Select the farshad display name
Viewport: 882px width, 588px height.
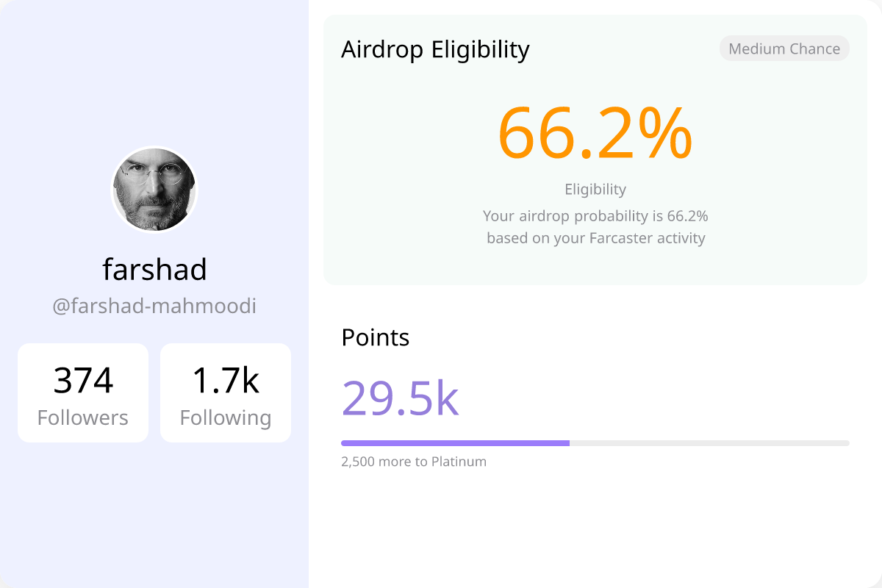click(154, 270)
